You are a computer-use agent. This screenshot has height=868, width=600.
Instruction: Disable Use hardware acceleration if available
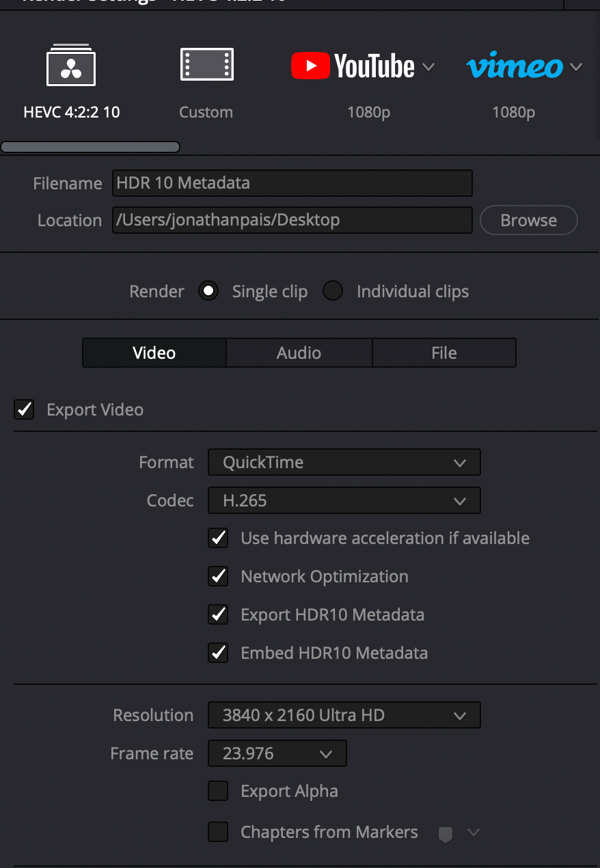[x=218, y=539]
